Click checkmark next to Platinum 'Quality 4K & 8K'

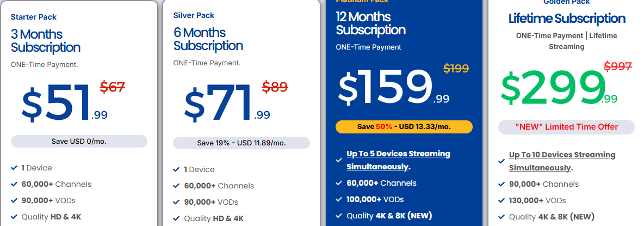339,216
